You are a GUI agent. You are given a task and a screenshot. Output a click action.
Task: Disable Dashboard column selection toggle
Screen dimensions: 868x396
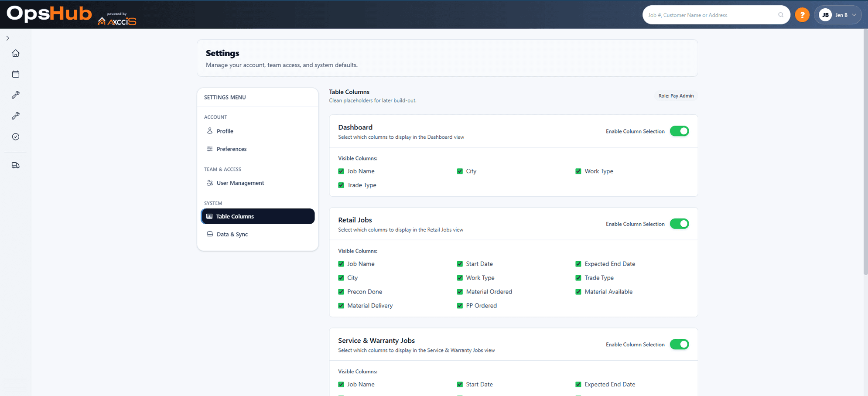click(x=679, y=131)
